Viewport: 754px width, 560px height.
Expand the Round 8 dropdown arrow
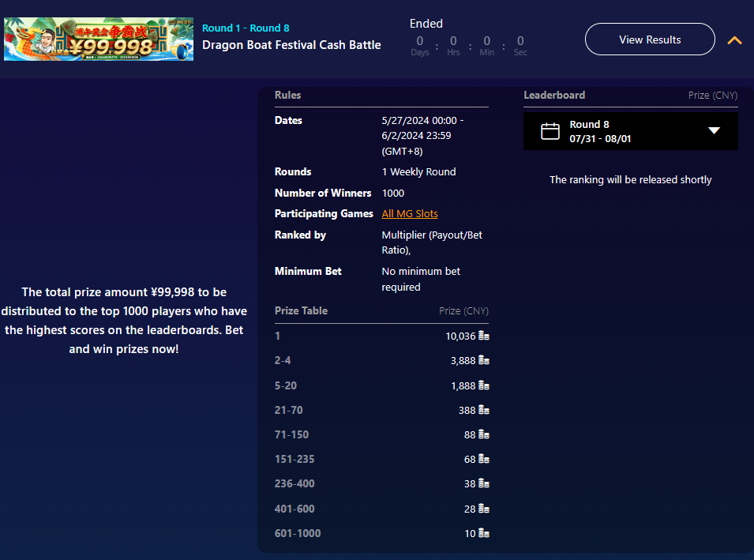click(x=714, y=131)
